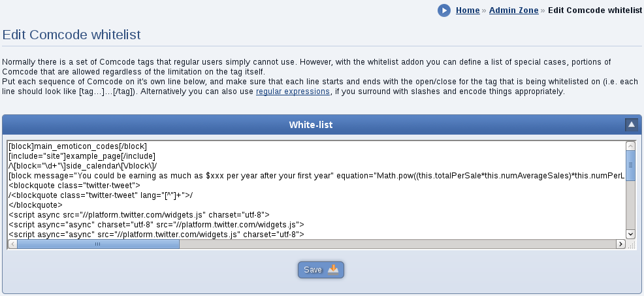The height and width of the screenshot is (296, 644).
Task: Place cursor on the main_emoticon_codes line
Action: [78, 146]
